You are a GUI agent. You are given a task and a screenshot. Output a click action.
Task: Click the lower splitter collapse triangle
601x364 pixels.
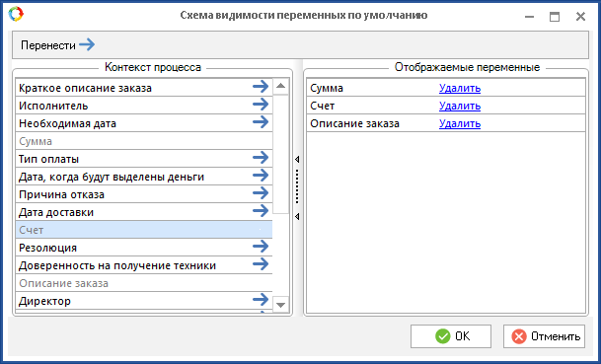(297, 216)
